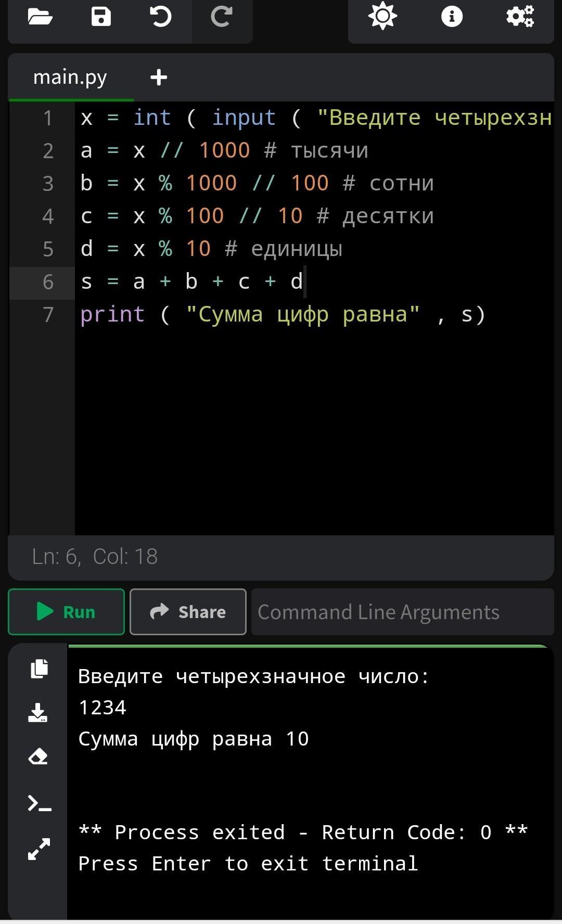Undo the last edit

click(x=161, y=17)
